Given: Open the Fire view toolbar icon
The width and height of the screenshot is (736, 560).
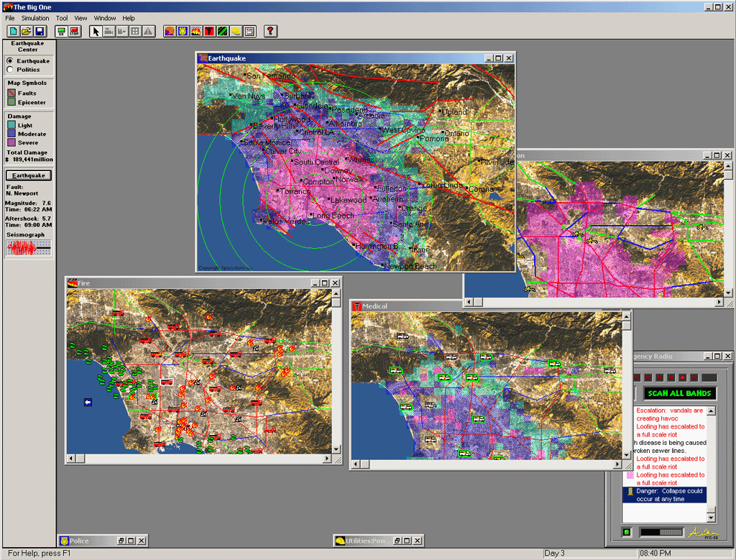Looking at the screenshot, I should 196,32.
